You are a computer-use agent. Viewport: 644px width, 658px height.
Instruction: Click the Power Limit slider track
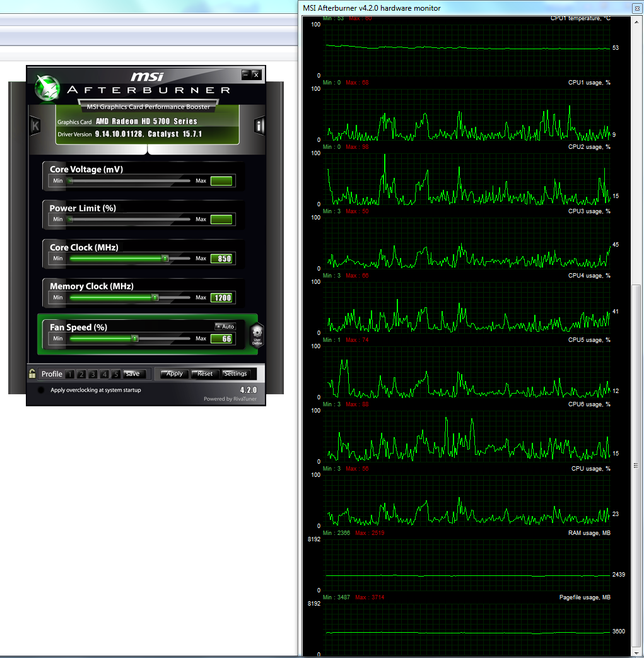point(129,220)
